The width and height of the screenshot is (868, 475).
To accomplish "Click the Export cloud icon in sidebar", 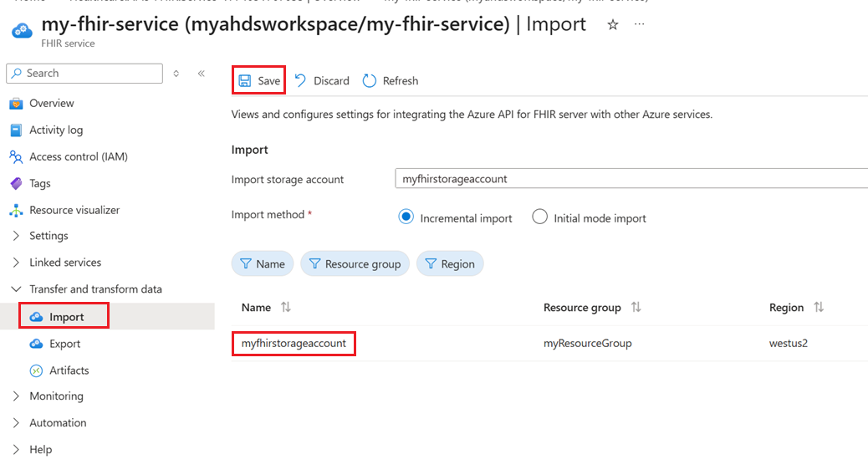I will (36, 343).
